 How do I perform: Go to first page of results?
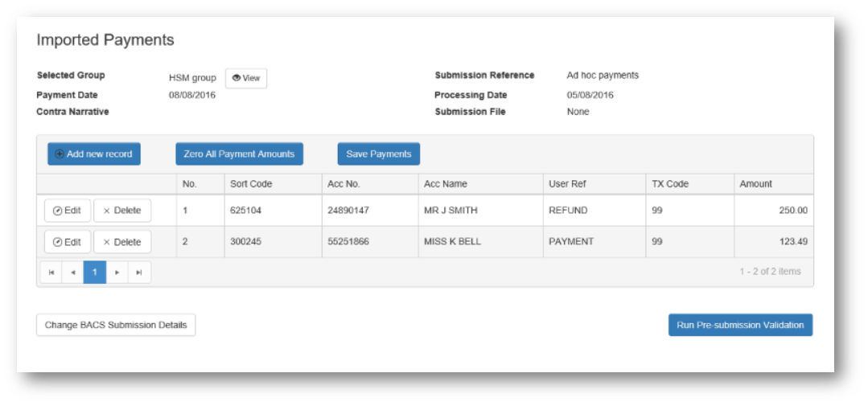[x=51, y=273]
